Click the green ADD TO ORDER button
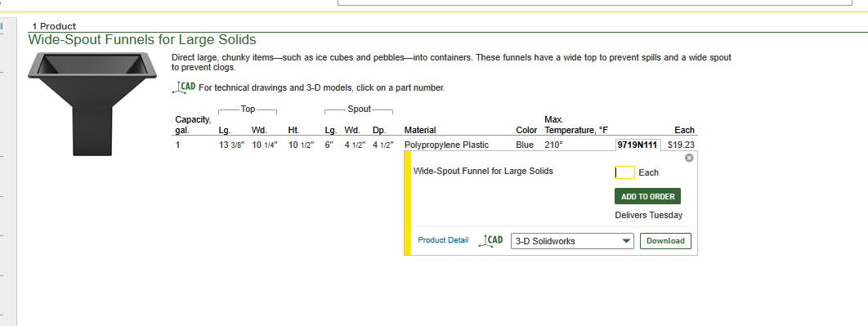This screenshot has width=868, height=326. 647,196
